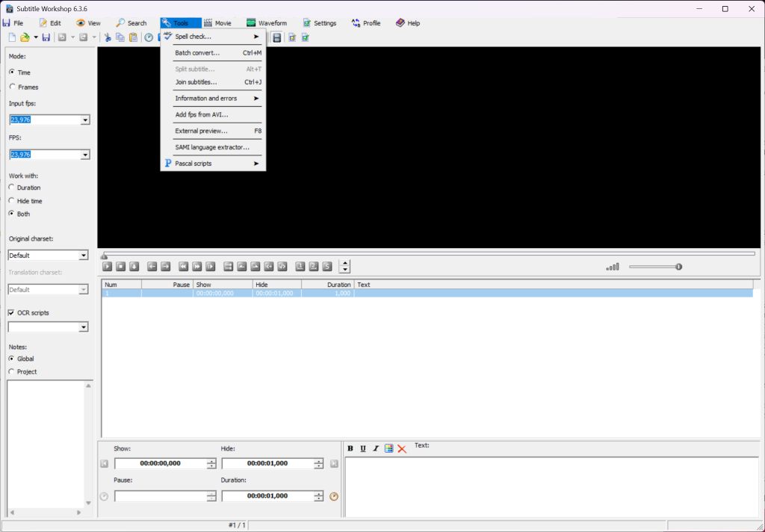Click the orange clock icon beside Duration
Viewport: 765px width, 532px height.
coord(334,496)
